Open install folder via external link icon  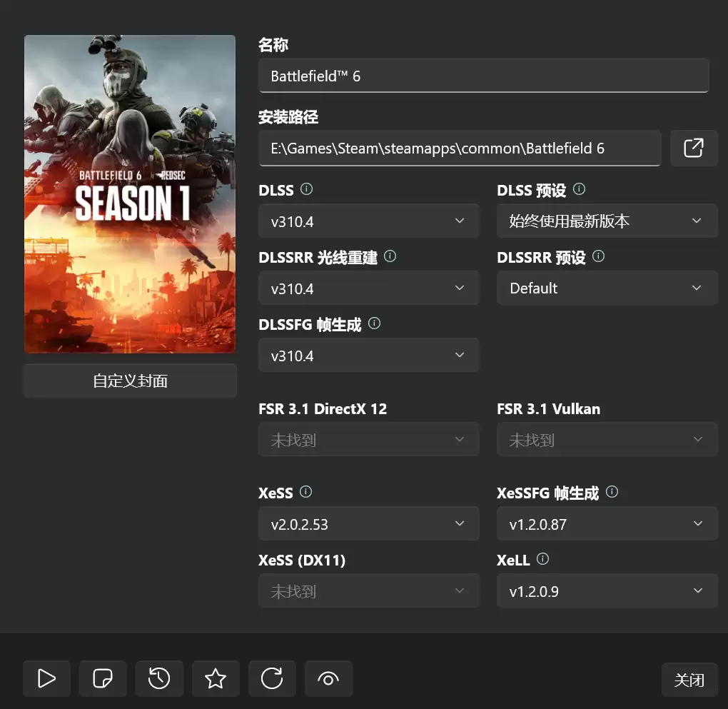(x=693, y=148)
